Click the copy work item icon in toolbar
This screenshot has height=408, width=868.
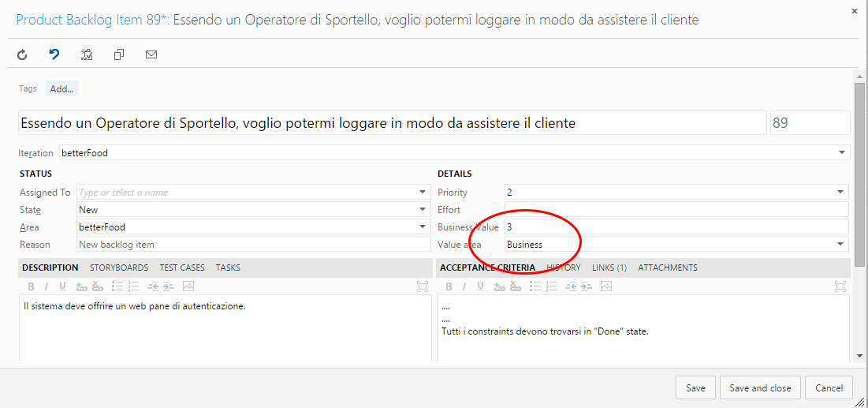[118, 54]
